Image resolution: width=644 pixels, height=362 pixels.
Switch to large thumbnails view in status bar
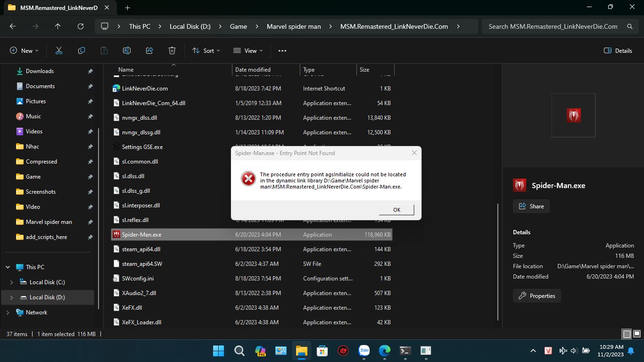coord(636,334)
